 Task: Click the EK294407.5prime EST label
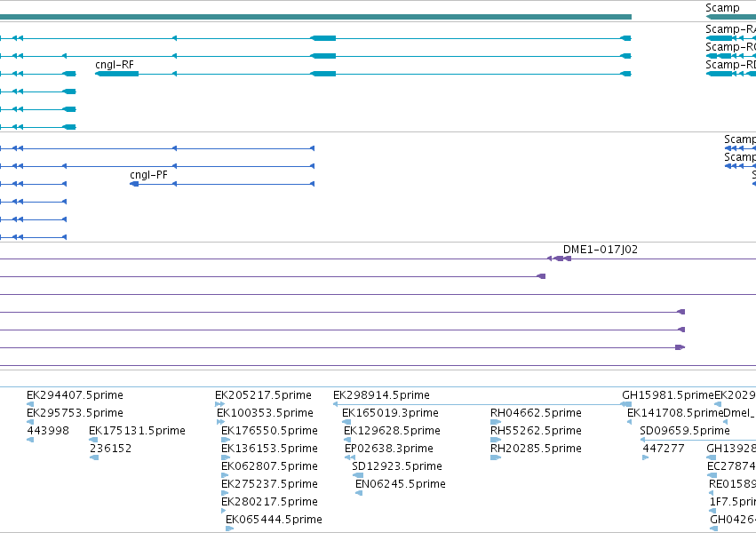(x=75, y=395)
